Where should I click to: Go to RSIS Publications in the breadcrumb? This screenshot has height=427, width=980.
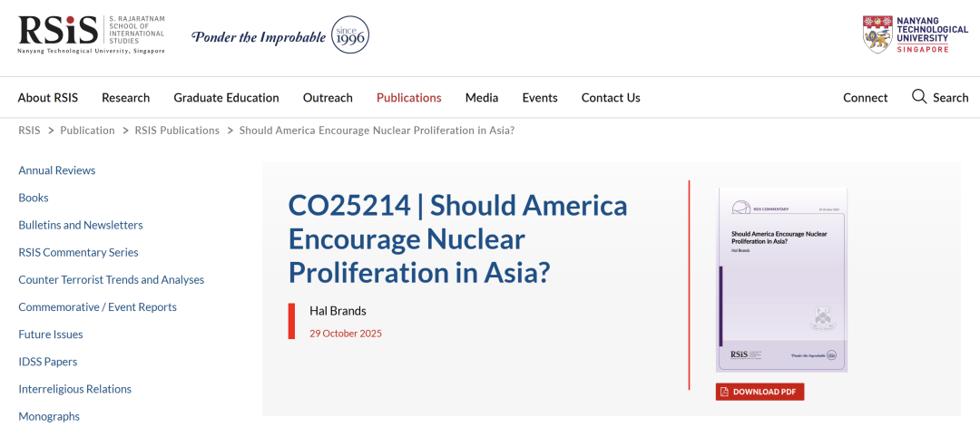point(177,131)
